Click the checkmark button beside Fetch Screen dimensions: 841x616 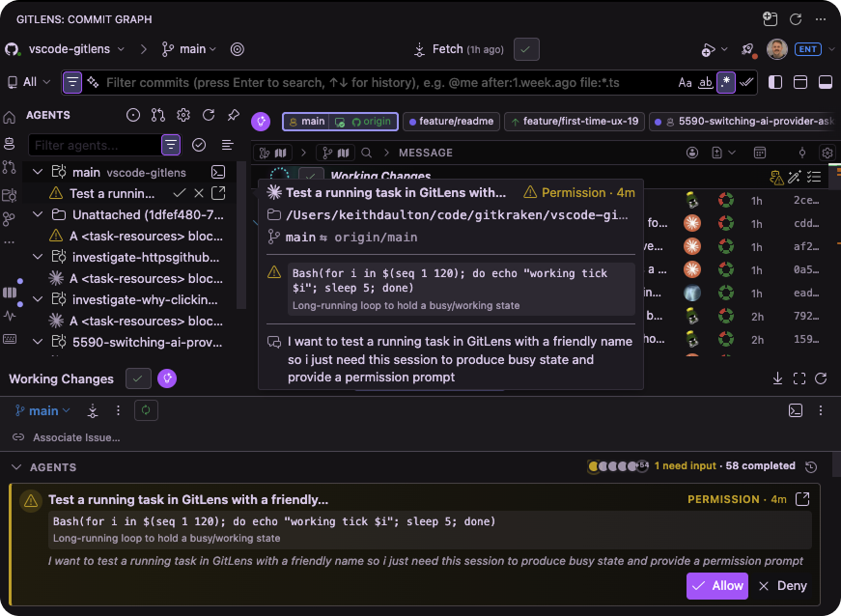[x=526, y=49]
